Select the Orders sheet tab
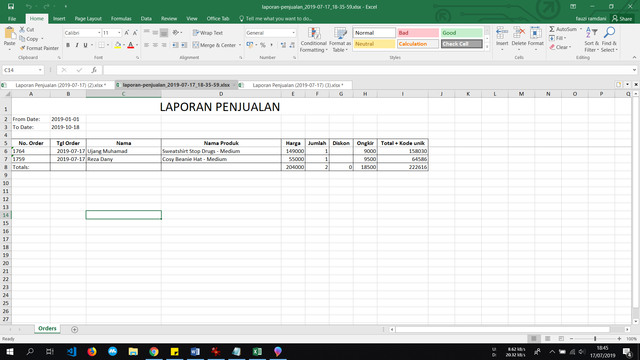 click(47, 329)
